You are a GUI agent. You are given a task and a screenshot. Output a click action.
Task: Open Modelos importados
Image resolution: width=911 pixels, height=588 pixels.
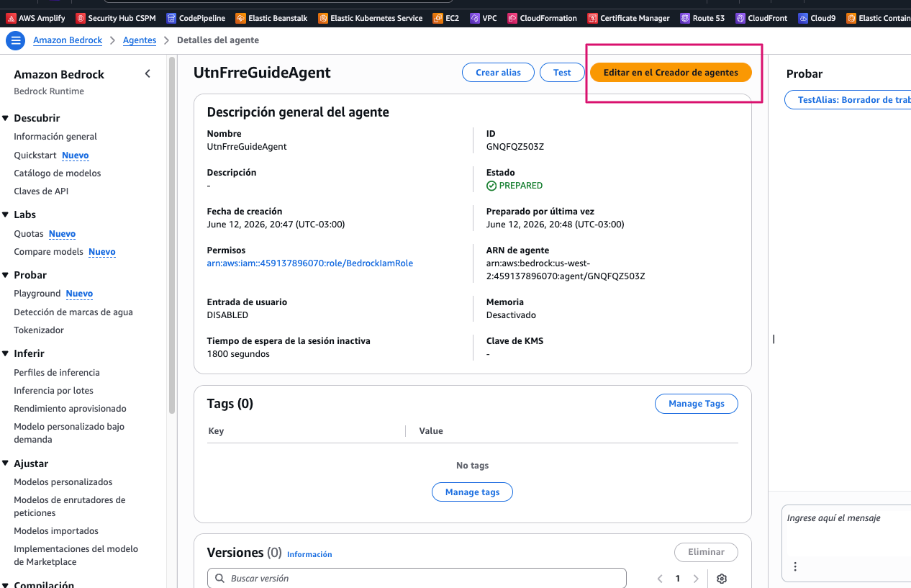coord(56,530)
